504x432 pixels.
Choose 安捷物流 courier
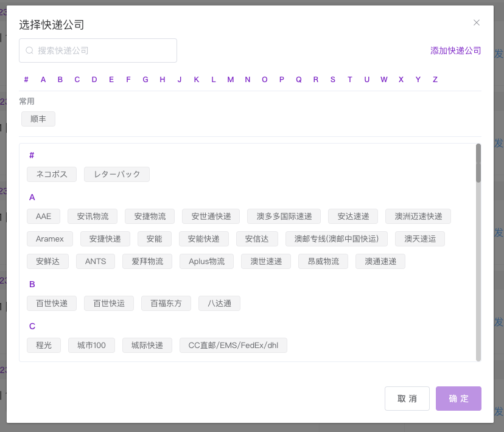click(x=150, y=216)
